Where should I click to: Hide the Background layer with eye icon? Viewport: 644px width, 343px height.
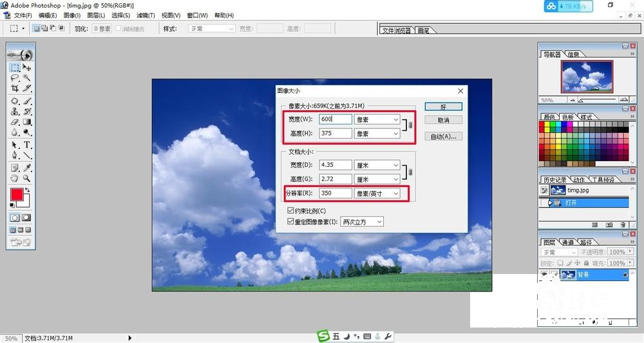tap(544, 274)
